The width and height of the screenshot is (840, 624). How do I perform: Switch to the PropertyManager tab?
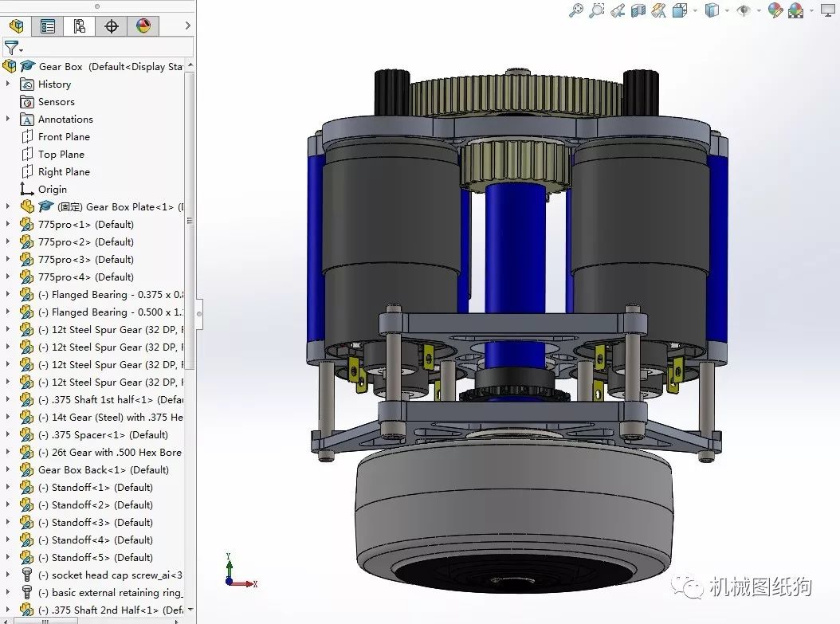(x=48, y=26)
